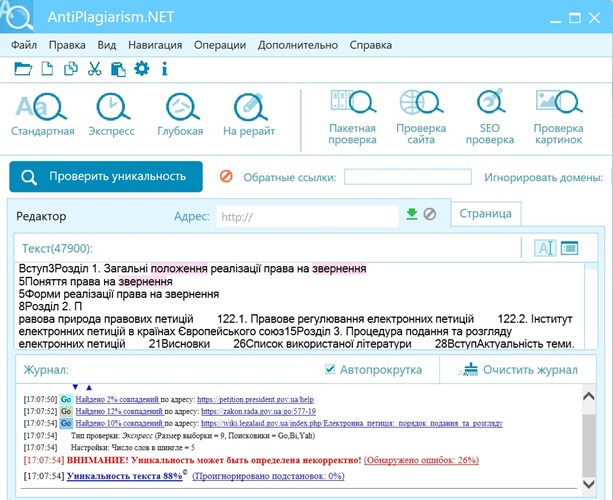Click 'Уникальность текста 88%' result link

(x=125, y=476)
